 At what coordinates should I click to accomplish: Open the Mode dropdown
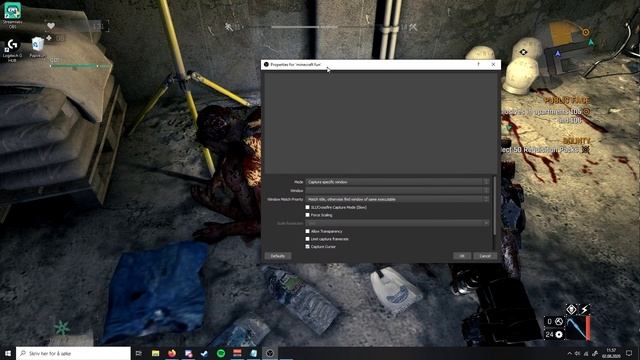pos(397,182)
